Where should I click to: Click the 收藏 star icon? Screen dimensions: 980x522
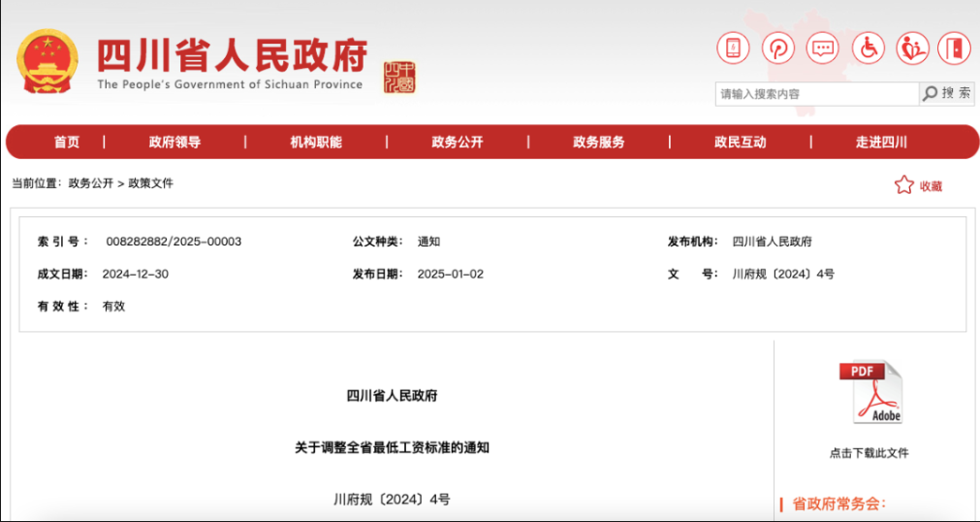(903, 184)
